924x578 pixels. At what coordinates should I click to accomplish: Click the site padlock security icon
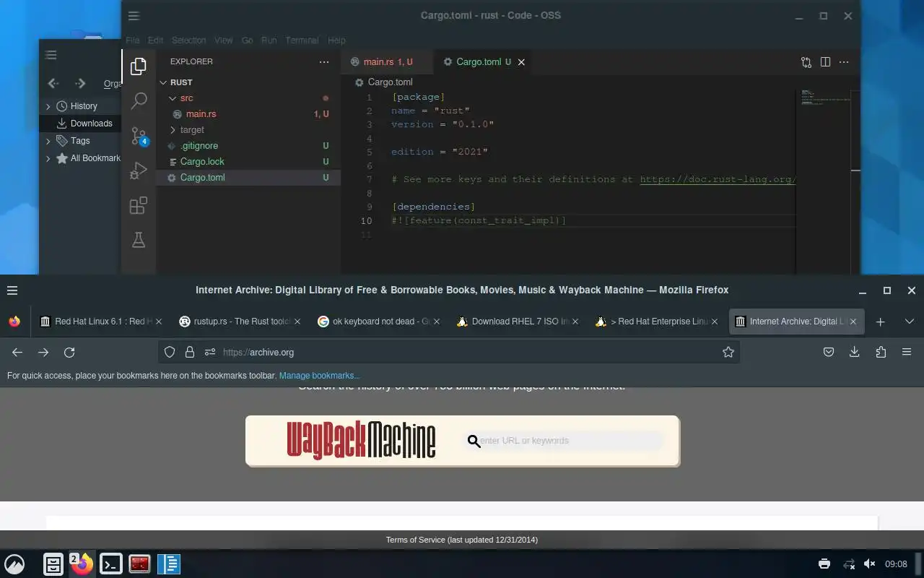(190, 352)
